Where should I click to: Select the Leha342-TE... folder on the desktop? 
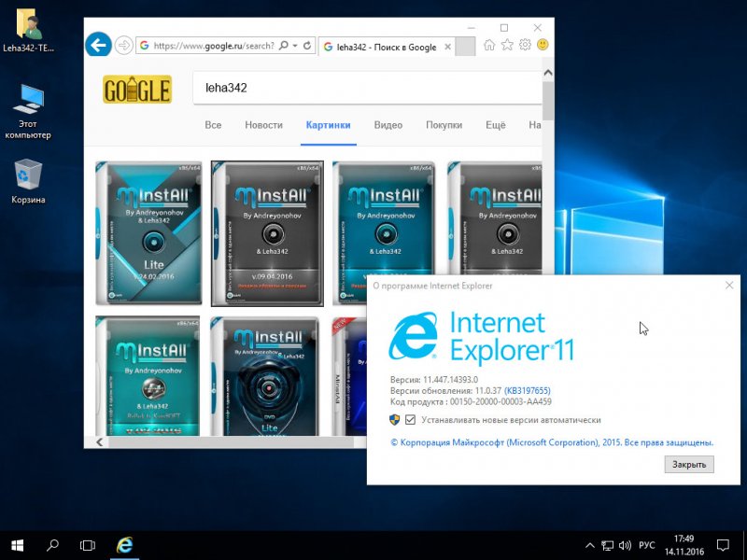click(x=28, y=32)
